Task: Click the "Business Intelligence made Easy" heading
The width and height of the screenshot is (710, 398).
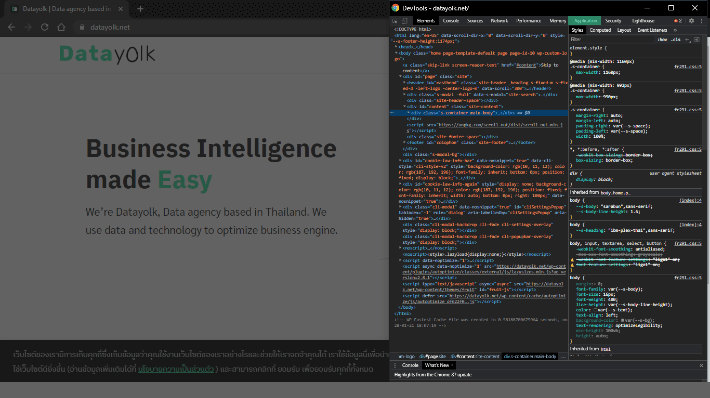Action: pos(211,164)
